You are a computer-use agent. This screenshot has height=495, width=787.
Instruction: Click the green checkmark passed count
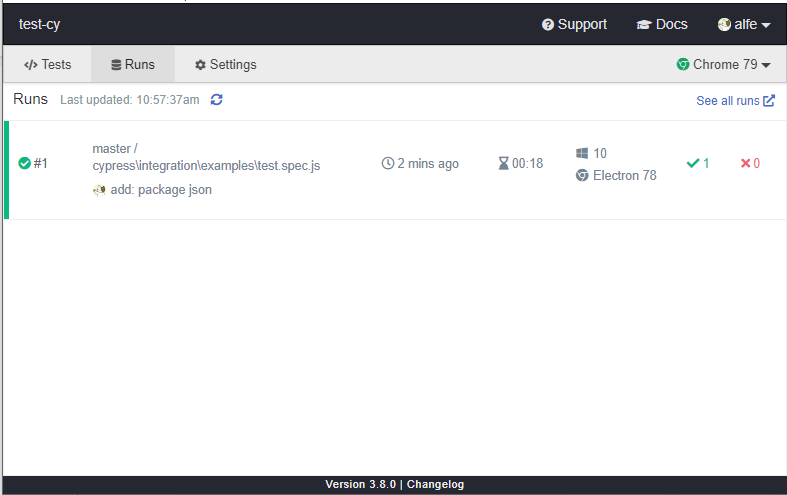point(698,163)
